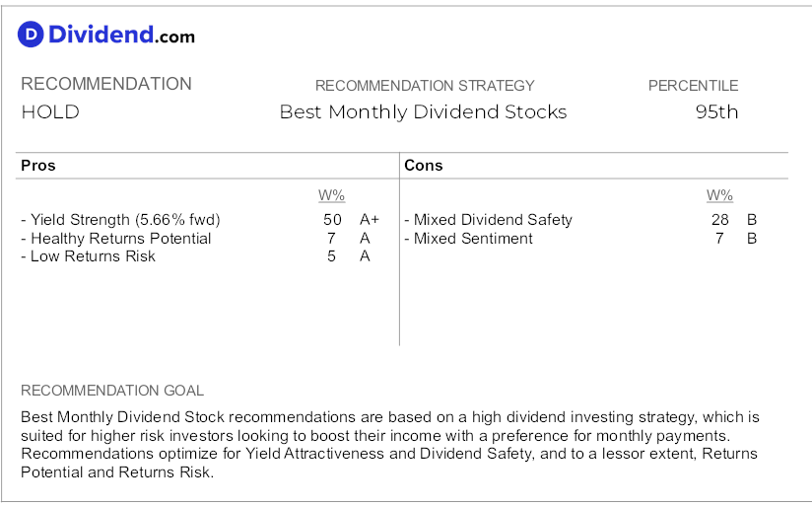The height and width of the screenshot is (507, 812).
Task: Select the Low Returns Risk item
Action: 88,256
